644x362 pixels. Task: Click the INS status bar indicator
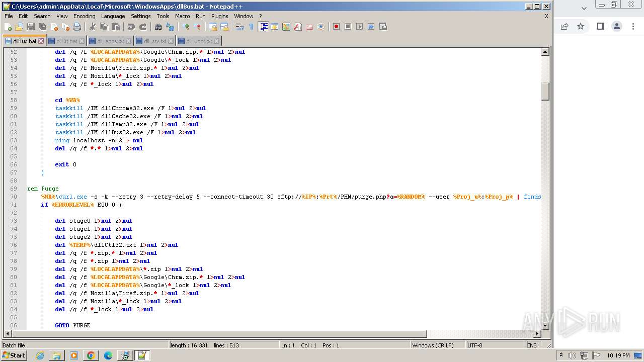click(x=532, y=345)
